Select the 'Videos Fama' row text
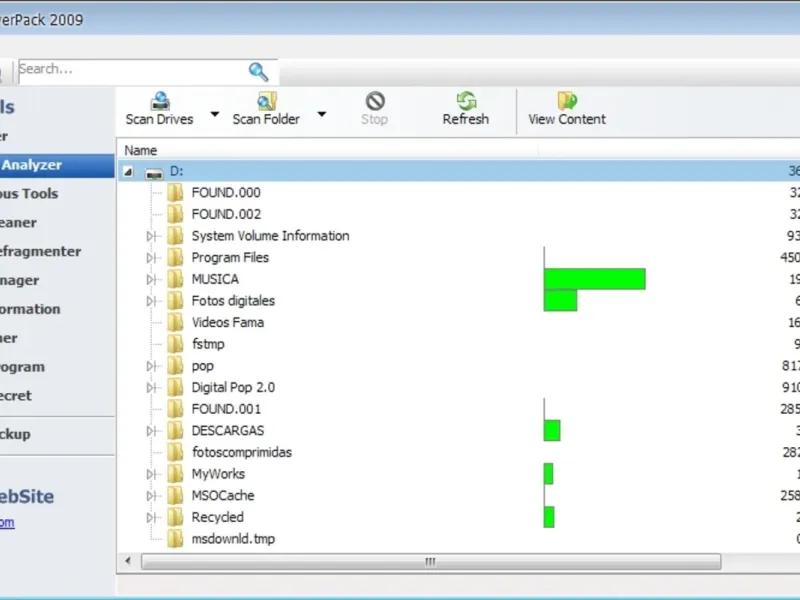 [228, 322]
